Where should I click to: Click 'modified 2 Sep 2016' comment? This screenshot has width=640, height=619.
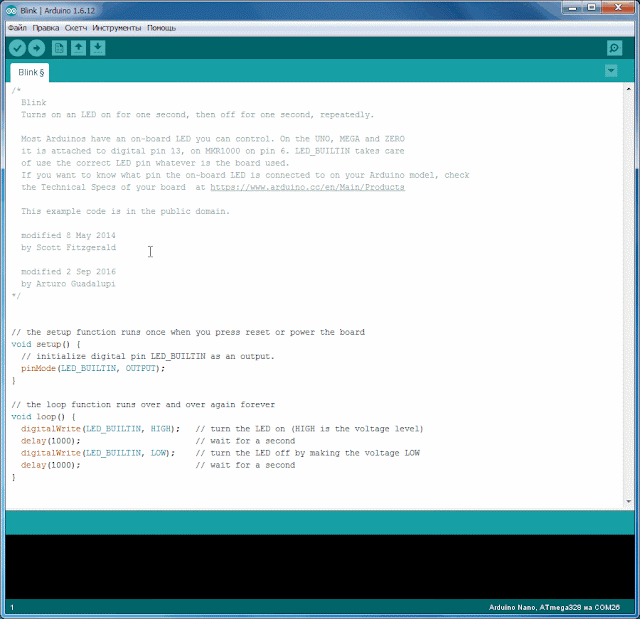69,272
